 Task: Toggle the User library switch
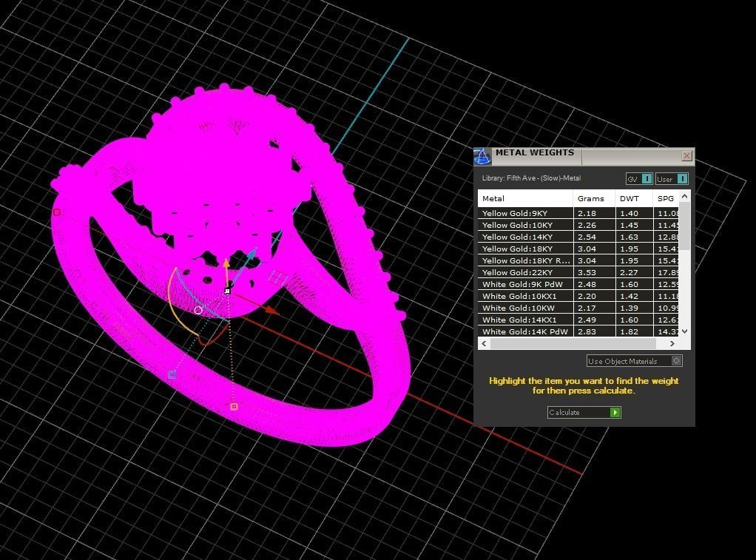672,179
